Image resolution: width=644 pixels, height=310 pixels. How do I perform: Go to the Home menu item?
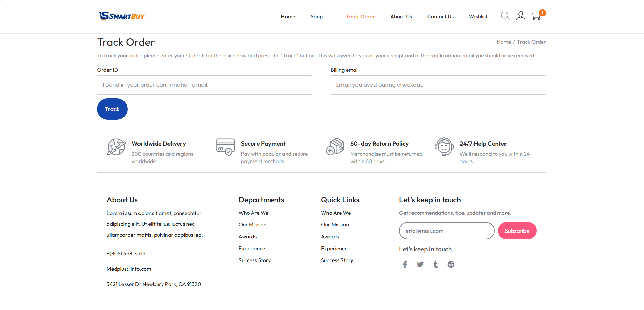point(288,17)
